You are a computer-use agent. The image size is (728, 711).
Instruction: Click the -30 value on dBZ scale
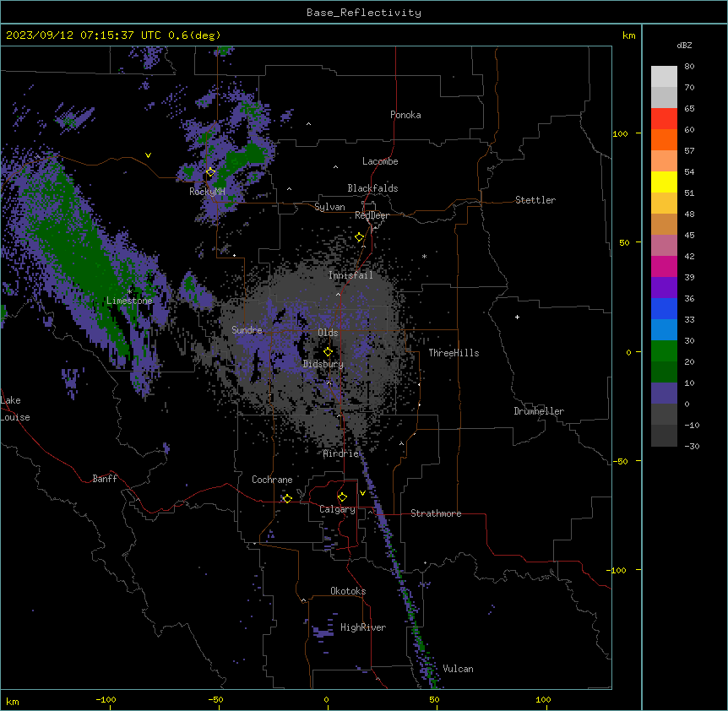point(692,446)
